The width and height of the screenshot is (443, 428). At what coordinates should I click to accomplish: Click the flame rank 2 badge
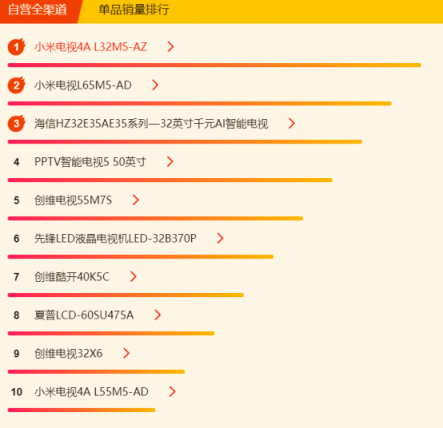point(16,85)
